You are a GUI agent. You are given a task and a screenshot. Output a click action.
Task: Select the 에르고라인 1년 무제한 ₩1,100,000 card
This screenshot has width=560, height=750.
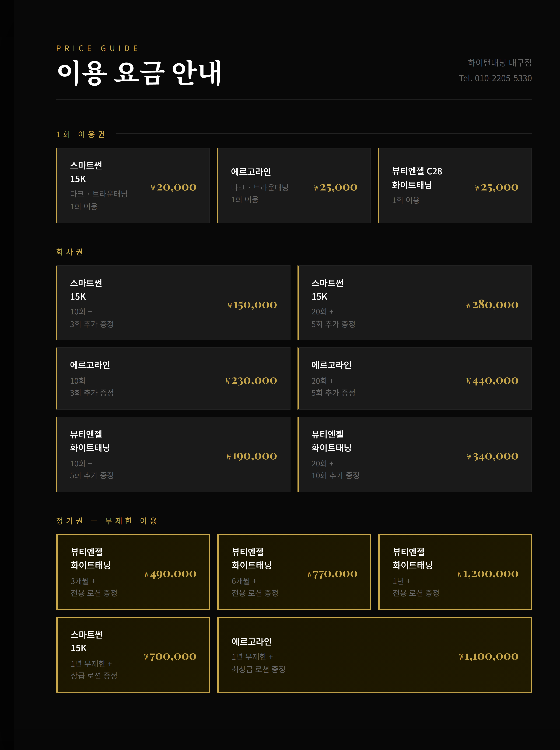click(374, 655)
